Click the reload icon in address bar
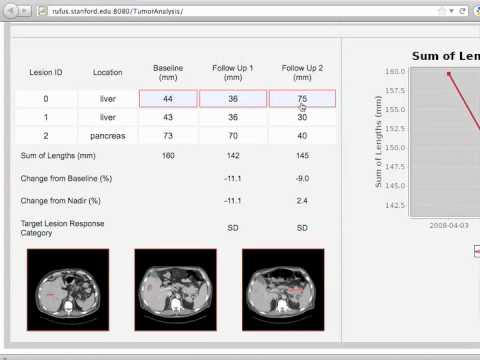The width and height of the screenshot is (480, 360). point(462,11)
